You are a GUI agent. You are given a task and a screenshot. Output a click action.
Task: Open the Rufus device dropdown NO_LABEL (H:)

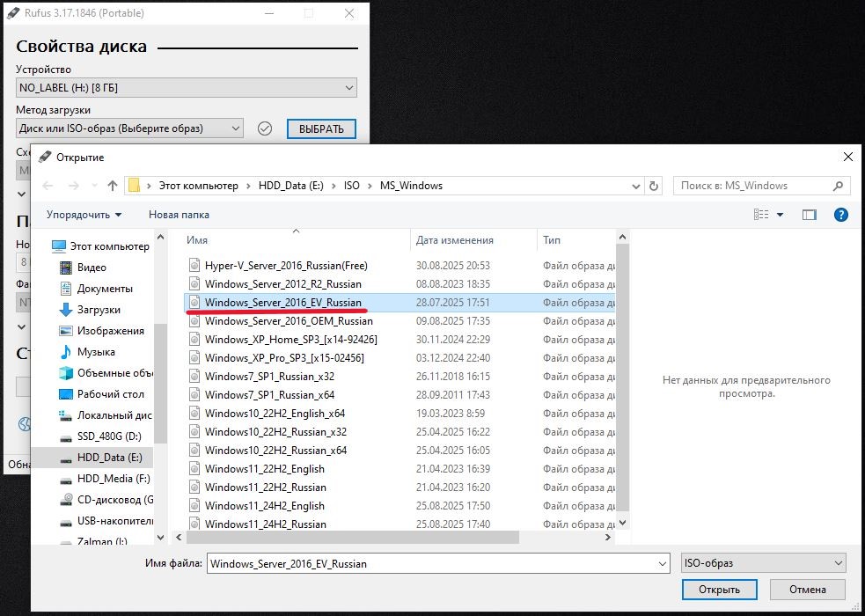[187, 88]
